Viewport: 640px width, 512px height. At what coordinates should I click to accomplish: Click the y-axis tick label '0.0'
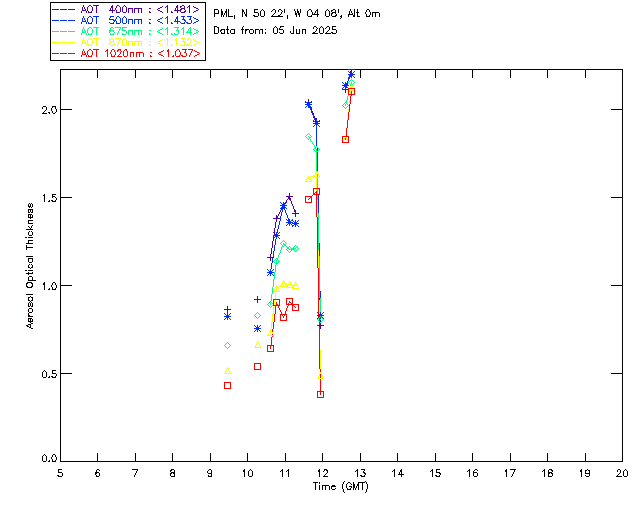(x=49, y=459)
